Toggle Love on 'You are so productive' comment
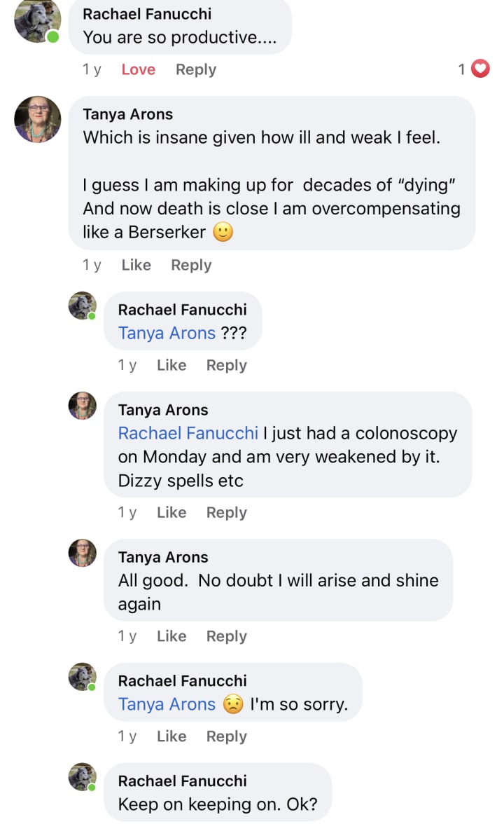This screenshot has height=824, width=504. pos(138,69)
